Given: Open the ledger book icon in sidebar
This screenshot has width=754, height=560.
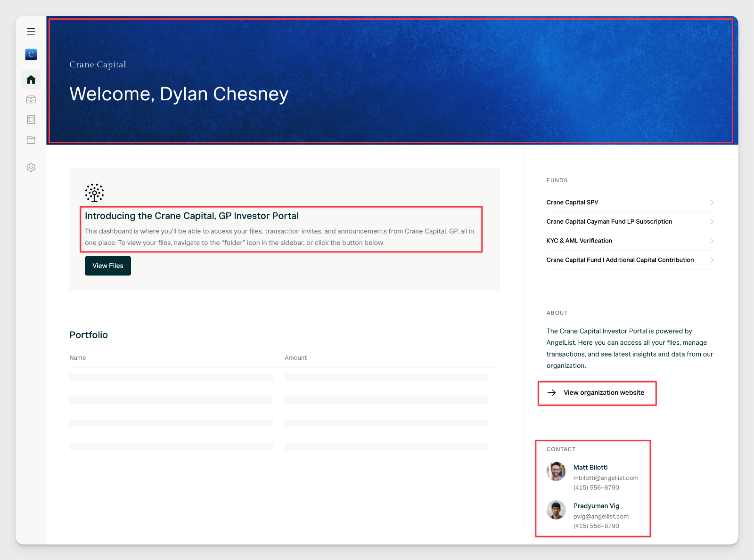Looking at the screenshot, I should tap(31, 120).
